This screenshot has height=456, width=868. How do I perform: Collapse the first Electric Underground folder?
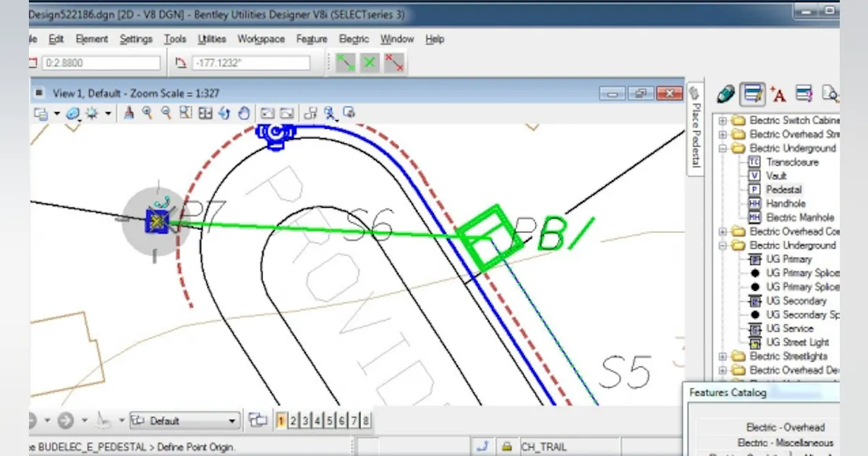[x=722, y=148]
